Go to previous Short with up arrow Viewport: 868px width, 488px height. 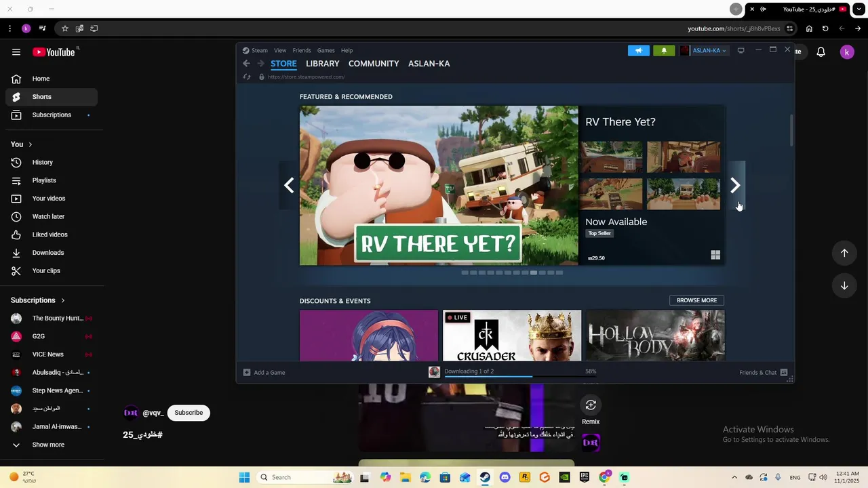844,253
